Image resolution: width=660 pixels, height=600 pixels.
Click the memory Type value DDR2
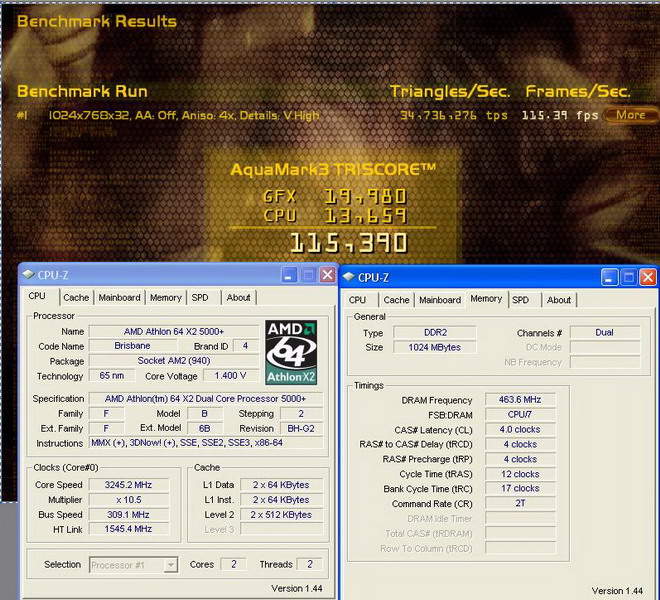(x=435, y=332)
